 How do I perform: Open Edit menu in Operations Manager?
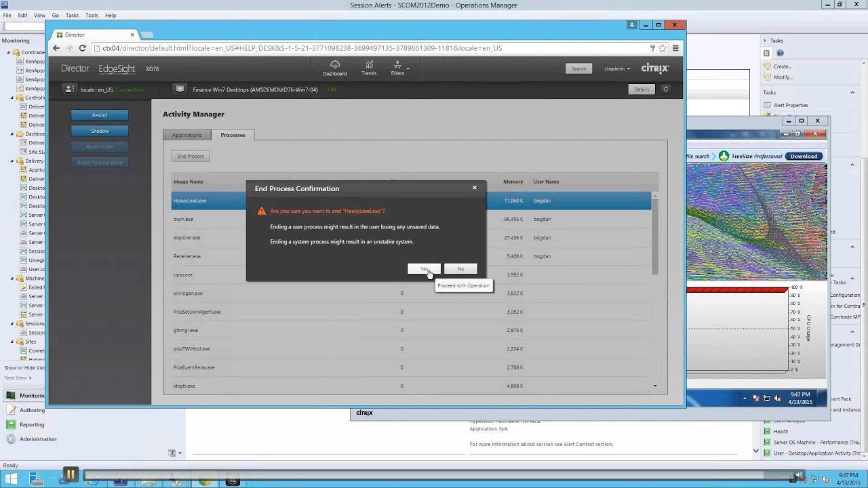point(22,15)
